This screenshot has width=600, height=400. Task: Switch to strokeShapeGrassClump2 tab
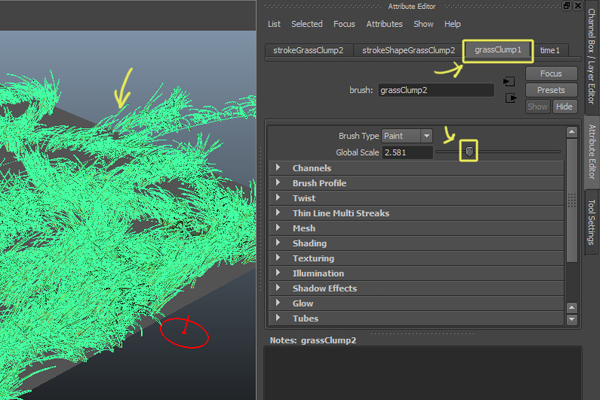coord(408,50)
